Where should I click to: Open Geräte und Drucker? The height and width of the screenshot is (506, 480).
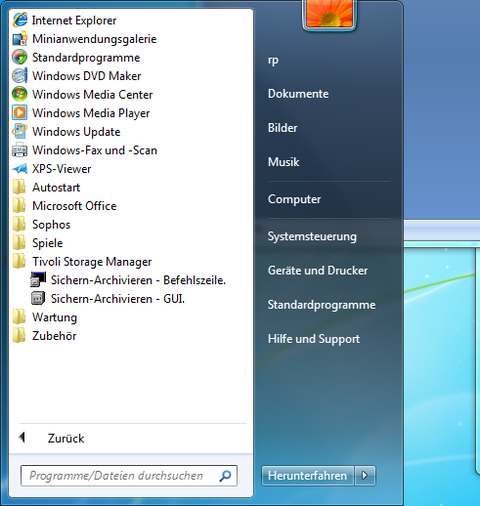pos(318,271)
